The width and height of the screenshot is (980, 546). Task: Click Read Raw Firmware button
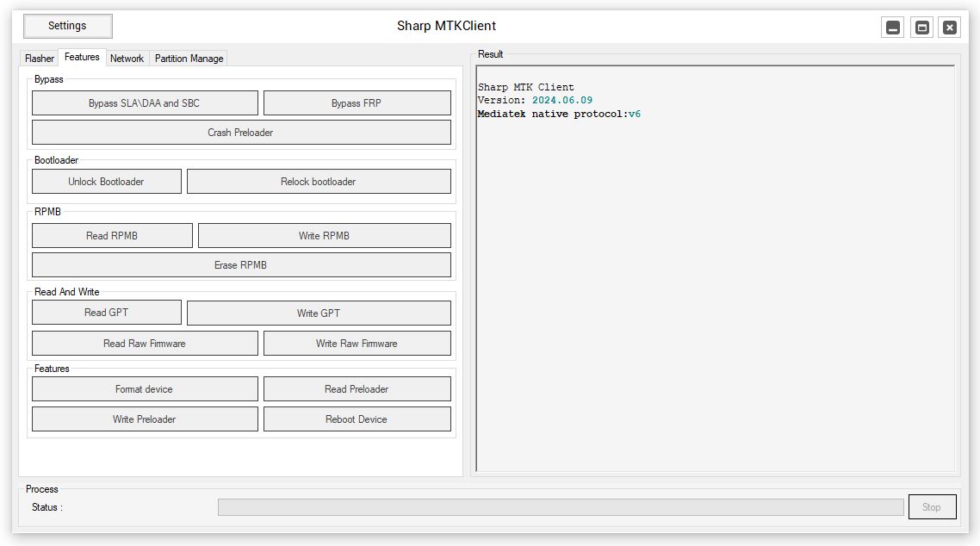pyautogui.click(x=145, y=344)
